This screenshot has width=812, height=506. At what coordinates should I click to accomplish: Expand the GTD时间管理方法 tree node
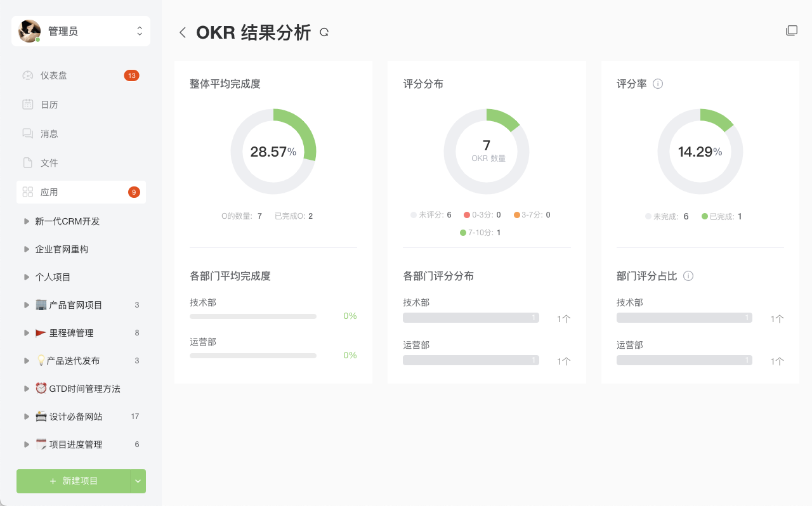[27, 389]
